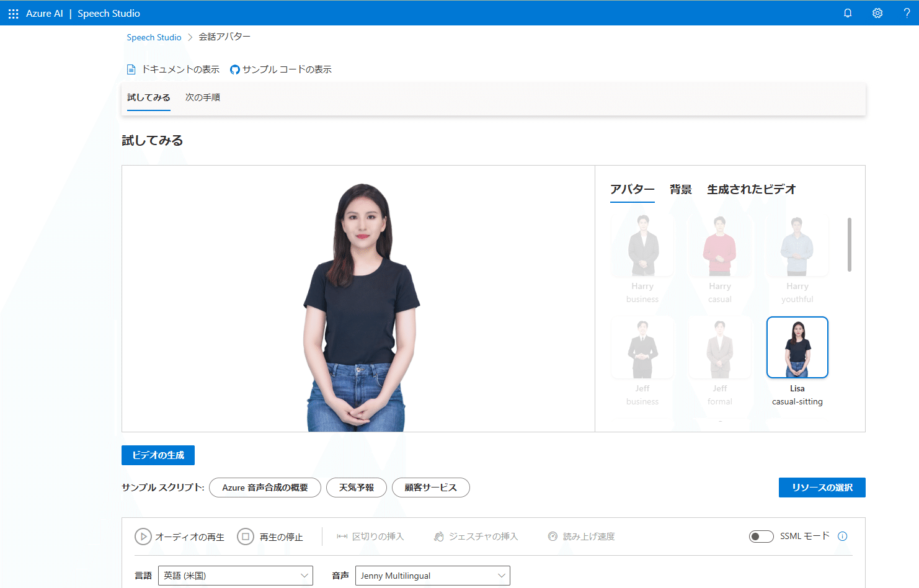Click the stop icon for 再生の停止
Screen dimensions: 919x588
tap(246, 537)
